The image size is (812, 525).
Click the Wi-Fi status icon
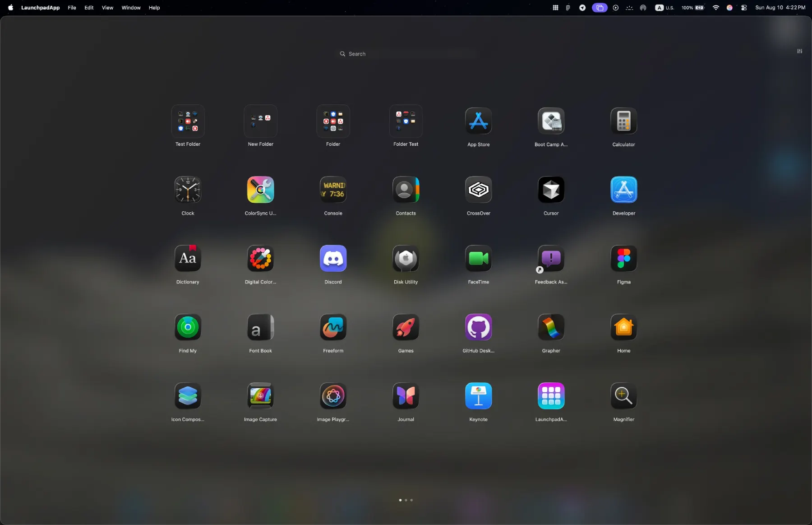tap(715, 8)
